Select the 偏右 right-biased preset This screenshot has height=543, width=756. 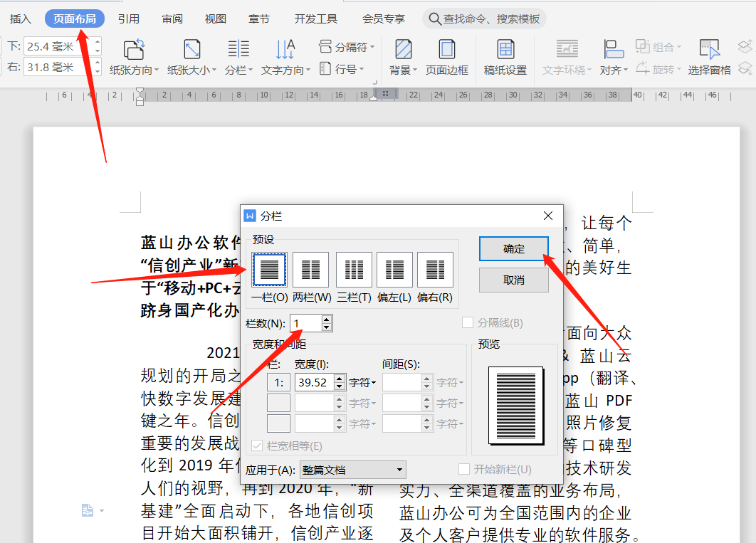pyautogui.click(x=435, y=270)
